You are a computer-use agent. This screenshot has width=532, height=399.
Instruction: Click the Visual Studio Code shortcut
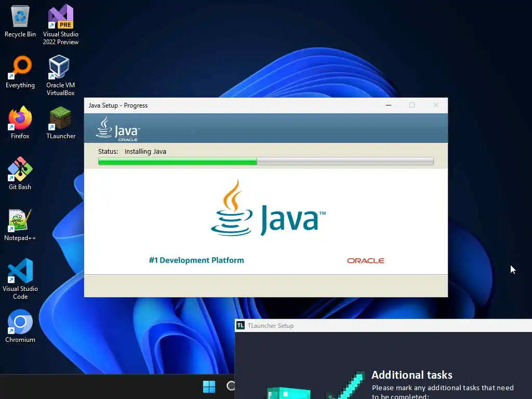pyautogui.click(x=20, y=279)
